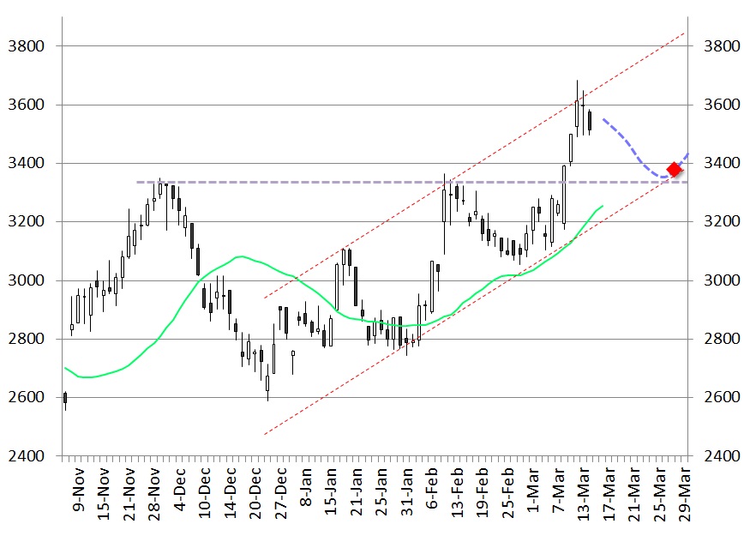This screenshot has height=536, width=756.
Task: Select the 25-Feb date label
Action: click(x=508, y=492)
